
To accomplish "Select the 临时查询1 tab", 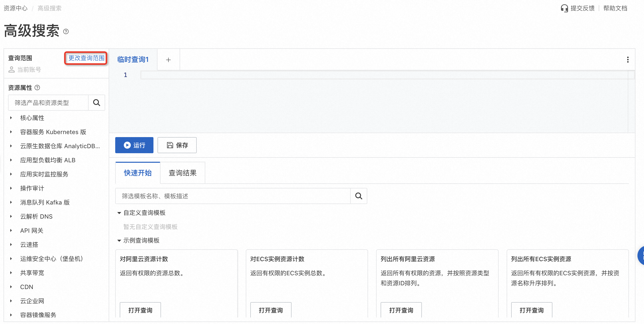I will coord(133,60).
